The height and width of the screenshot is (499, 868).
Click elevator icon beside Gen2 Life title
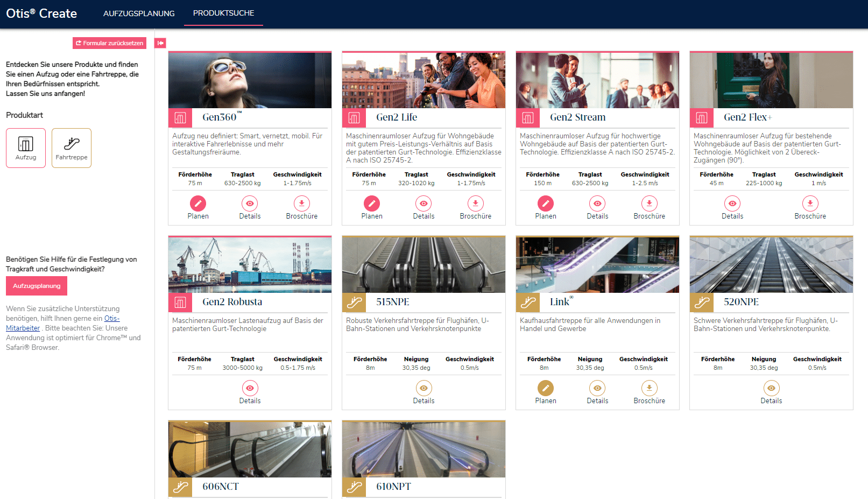click(x=354, y=117)
